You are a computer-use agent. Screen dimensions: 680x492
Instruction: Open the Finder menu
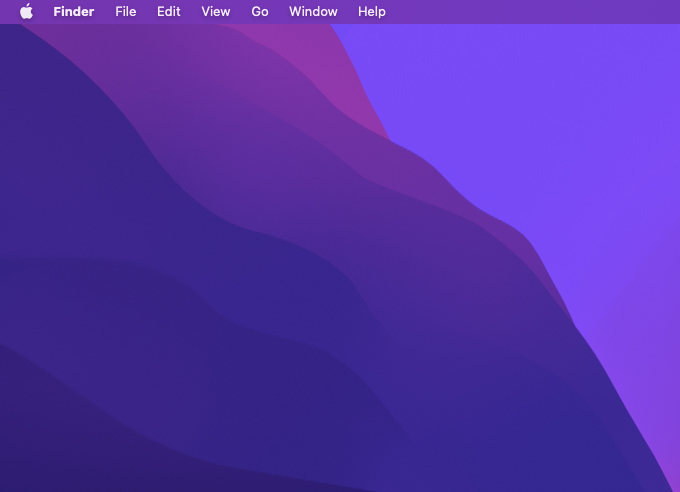click(74, 12)
